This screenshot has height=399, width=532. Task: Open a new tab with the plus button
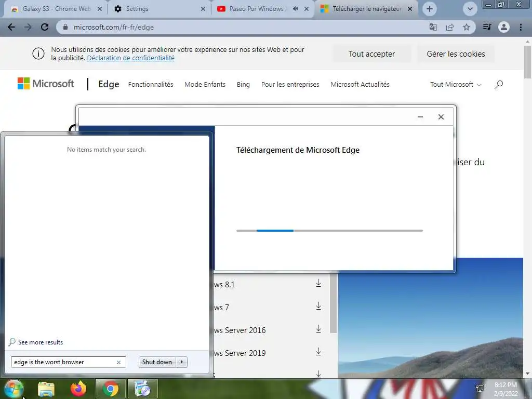point(430,9)
